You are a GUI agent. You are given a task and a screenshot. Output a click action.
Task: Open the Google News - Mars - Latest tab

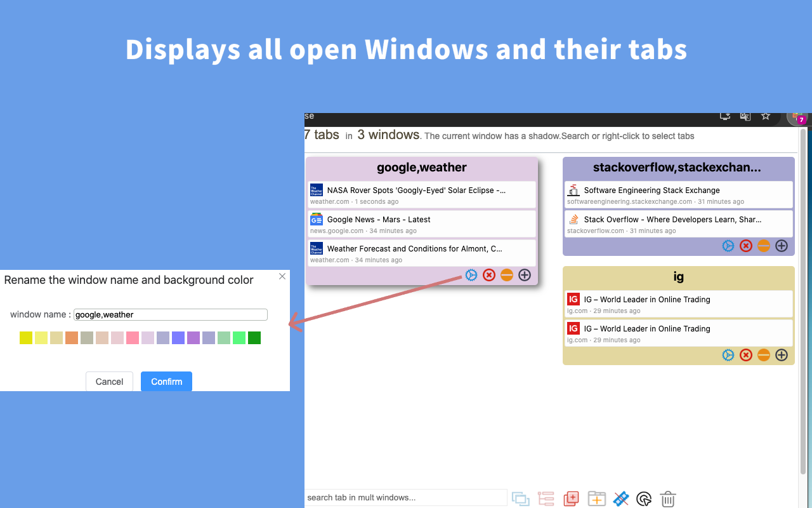pyautogui.click(x=422, y=224)
